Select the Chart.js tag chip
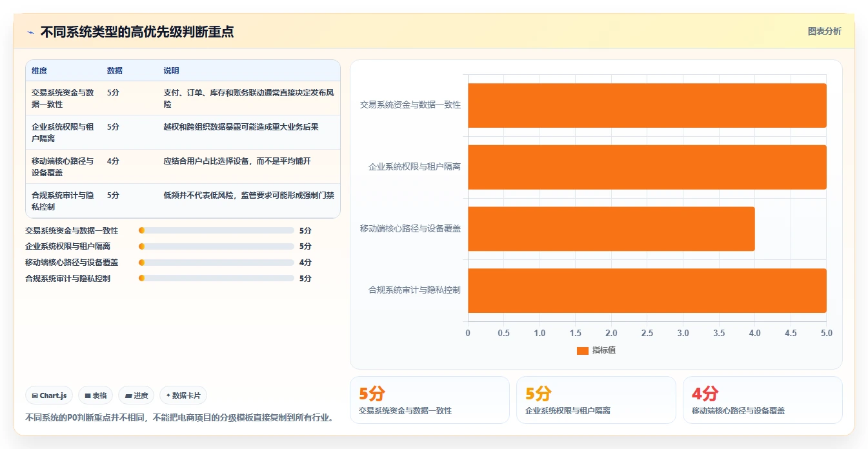The height and width of the screenshot is (449, 868). tap(49, 395)
